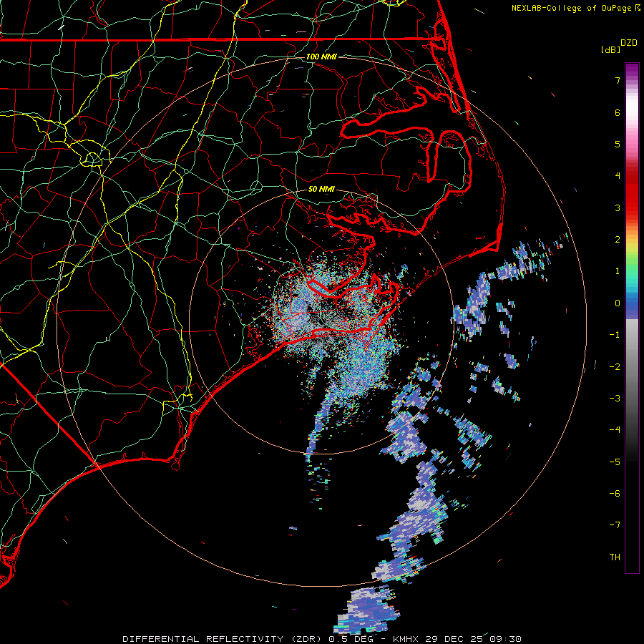Select the "0" value on the dB scale
Viewport: 644px width, 644px height.
click(x=618, y=303)
